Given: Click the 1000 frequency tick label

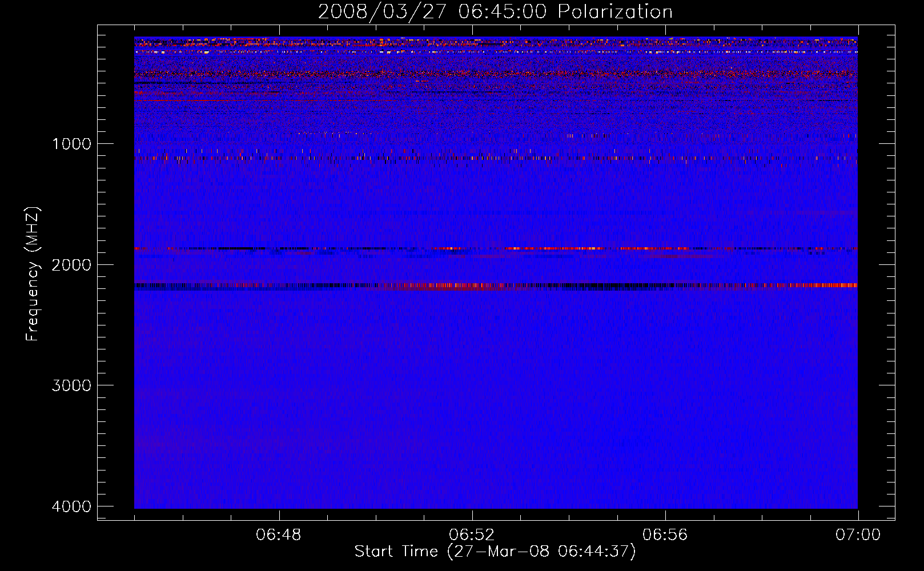Looking at the screenshot, I should 71,143.
